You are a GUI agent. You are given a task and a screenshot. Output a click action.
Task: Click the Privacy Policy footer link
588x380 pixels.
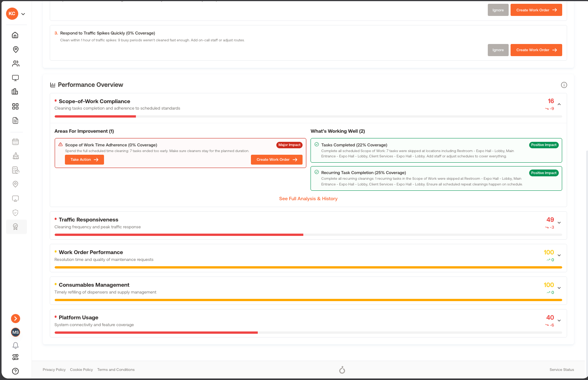[54, 370]
